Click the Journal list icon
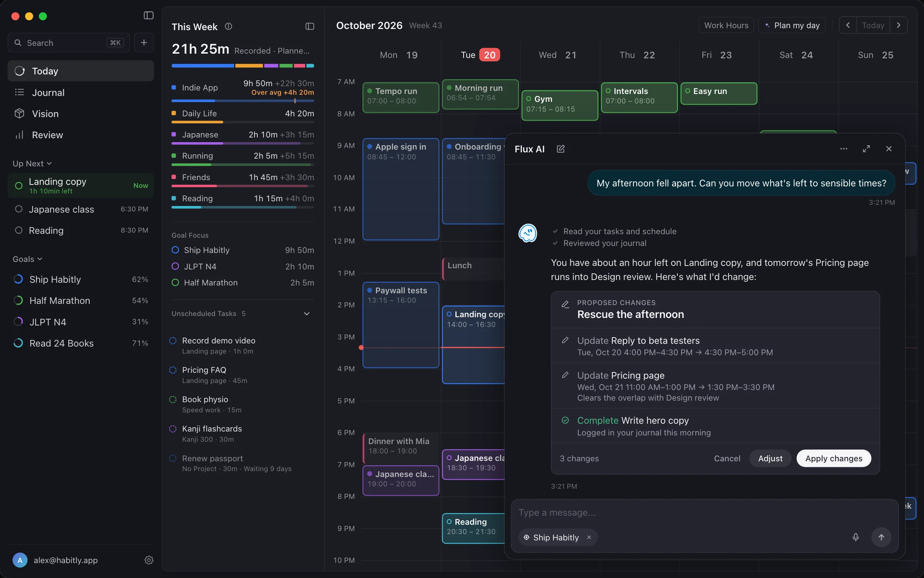This screenshot has width=924, height=578. click(x=20, y=92)
